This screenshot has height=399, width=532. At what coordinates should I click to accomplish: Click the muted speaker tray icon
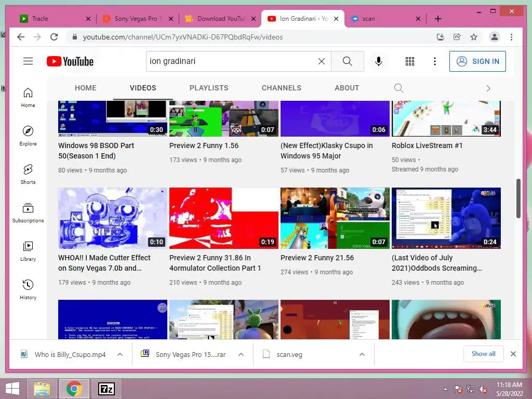(483, 389)
